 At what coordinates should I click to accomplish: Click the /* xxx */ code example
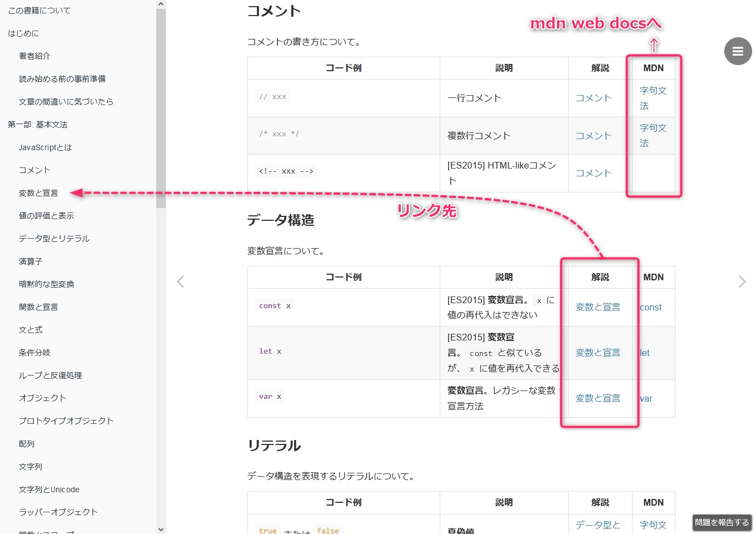279,133
